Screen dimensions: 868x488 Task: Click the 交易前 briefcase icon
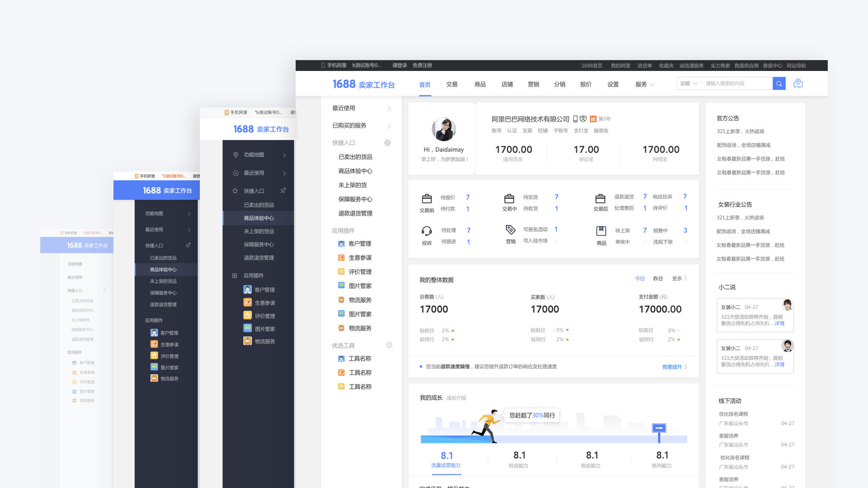click(427, 199)
